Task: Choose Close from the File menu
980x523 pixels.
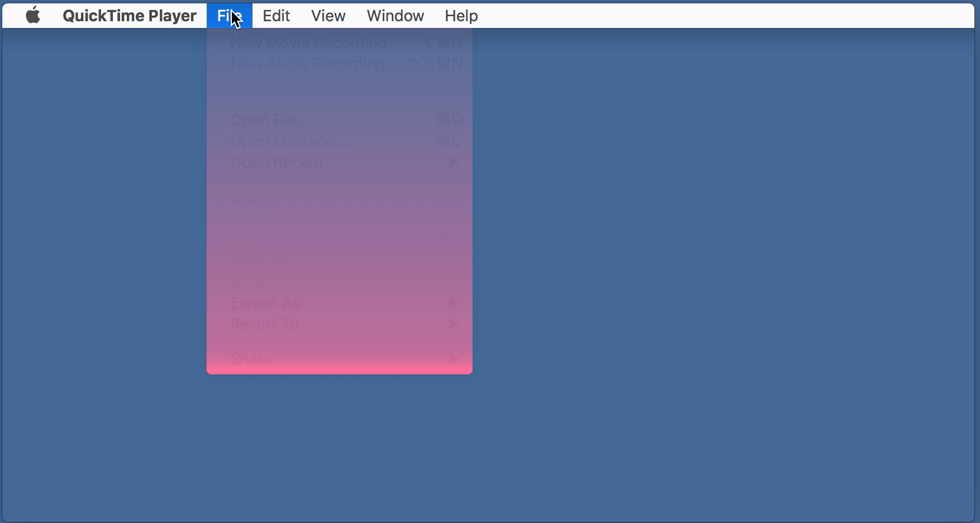Action: pyautogui.click(x=340, y=197)
